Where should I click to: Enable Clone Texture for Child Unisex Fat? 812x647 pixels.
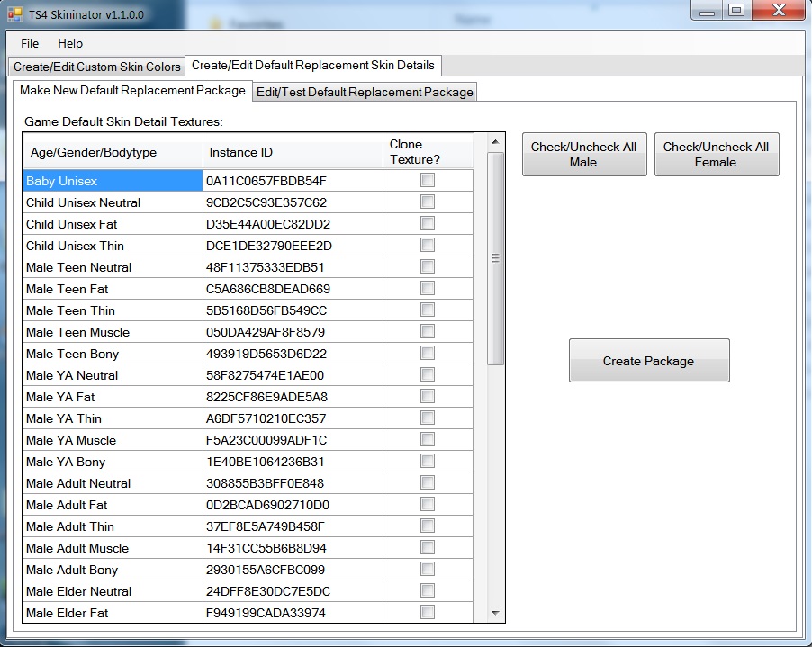click(428, 223)
